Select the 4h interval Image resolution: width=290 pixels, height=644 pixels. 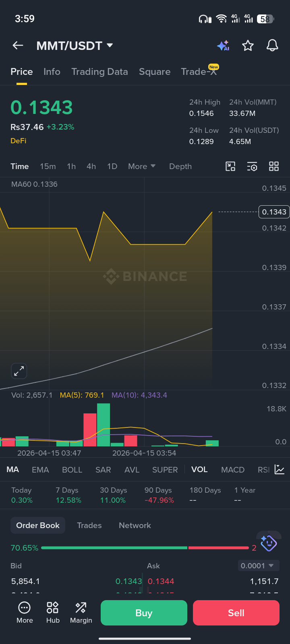coord(91,166)
